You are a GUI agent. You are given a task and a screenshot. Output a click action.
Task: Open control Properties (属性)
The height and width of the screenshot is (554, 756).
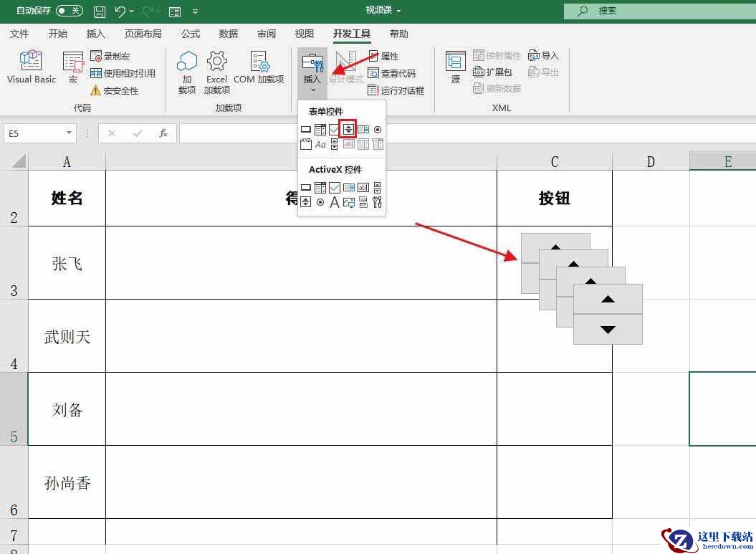coord(384,57)
